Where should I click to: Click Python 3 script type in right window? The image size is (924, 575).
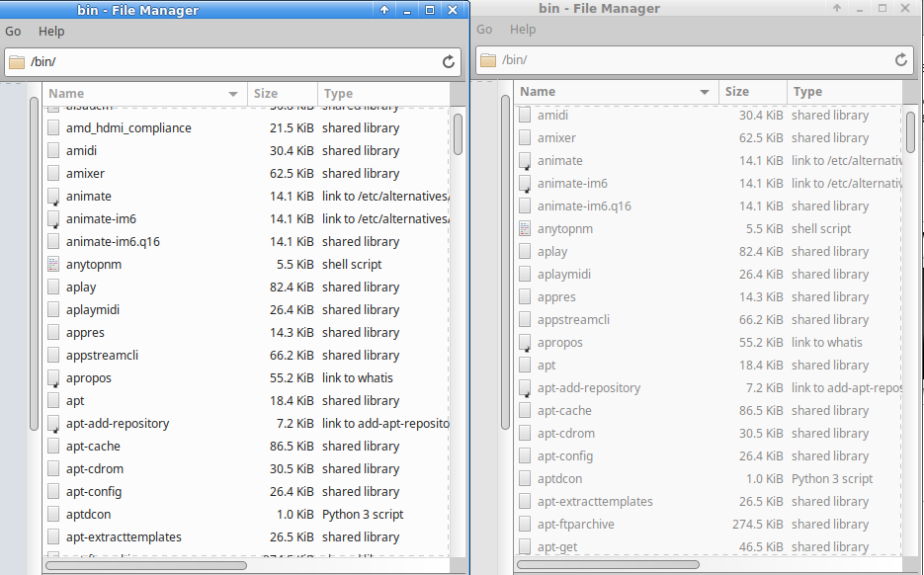(832, 479)
